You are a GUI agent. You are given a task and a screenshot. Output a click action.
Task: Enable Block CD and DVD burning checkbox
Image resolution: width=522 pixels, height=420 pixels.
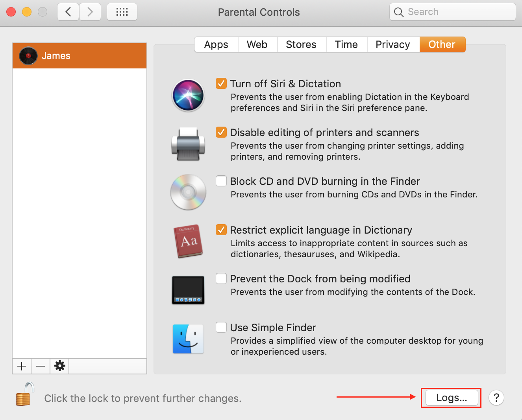click(x=221, y=181)
